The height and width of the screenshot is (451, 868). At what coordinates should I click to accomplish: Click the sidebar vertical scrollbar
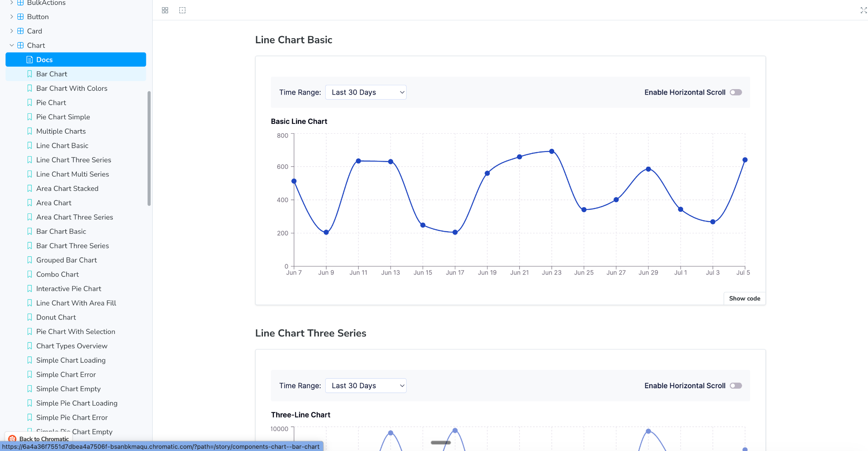pyautogui.click(x=149, y=148)
